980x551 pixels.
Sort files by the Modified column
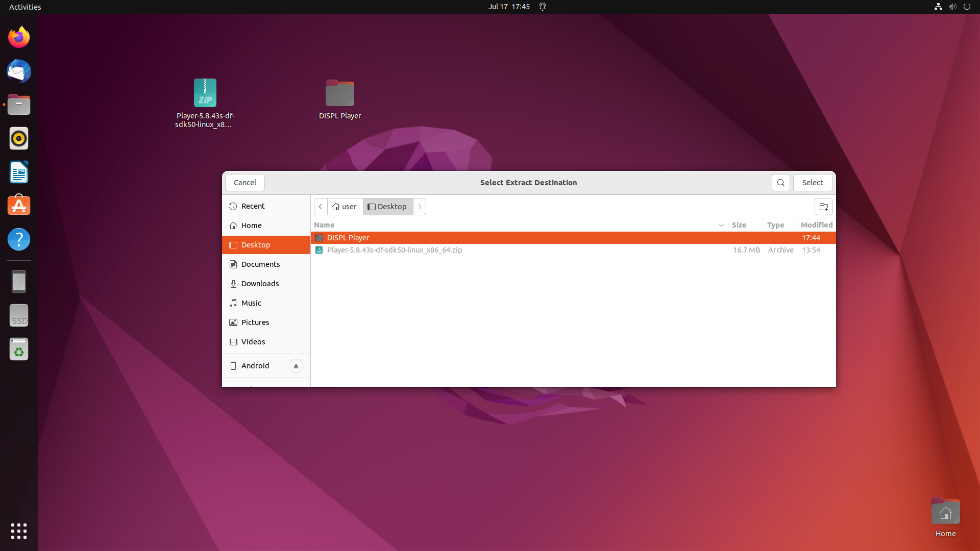click(816, 225)
